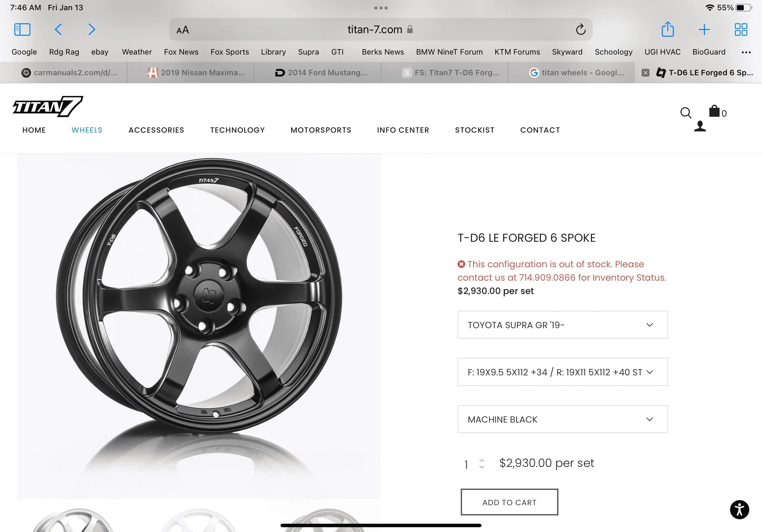
Task: Open the Share sheet icon
Action: pyautogui.click(x=668, y=29)
